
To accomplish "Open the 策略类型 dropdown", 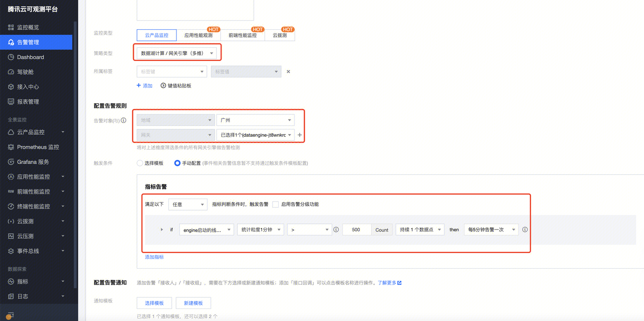I will [176, 53].
